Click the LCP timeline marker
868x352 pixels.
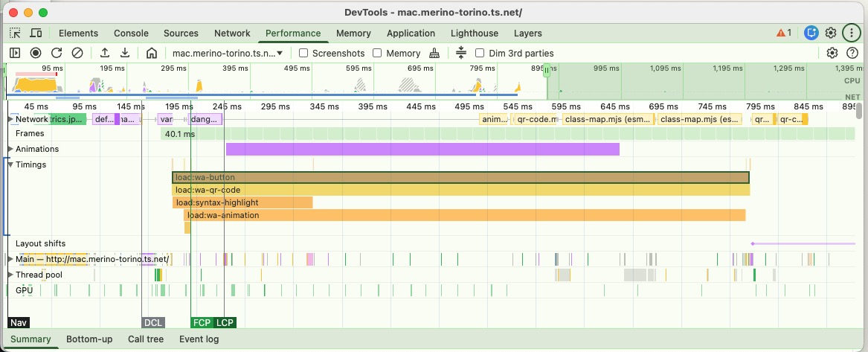pos(225,323)
